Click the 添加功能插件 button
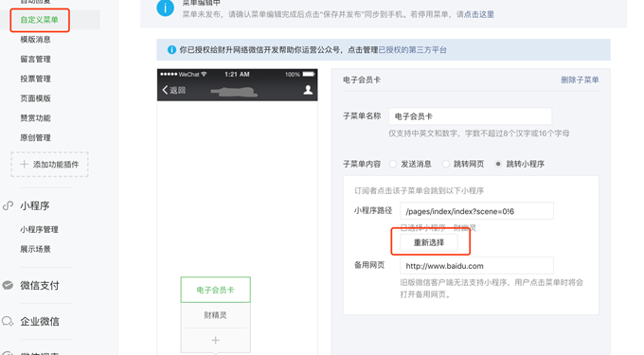644x355 pixels. 49,165
